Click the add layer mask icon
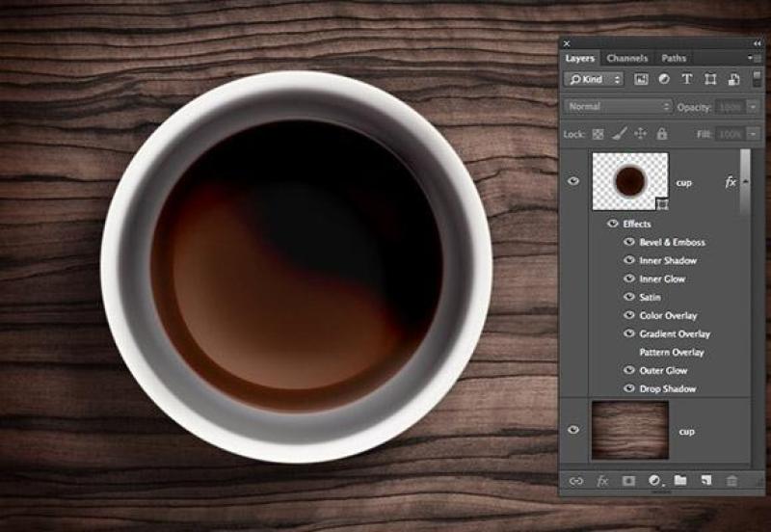The width and height of the screenshot is (771, 532). click(x=628, y=480)
